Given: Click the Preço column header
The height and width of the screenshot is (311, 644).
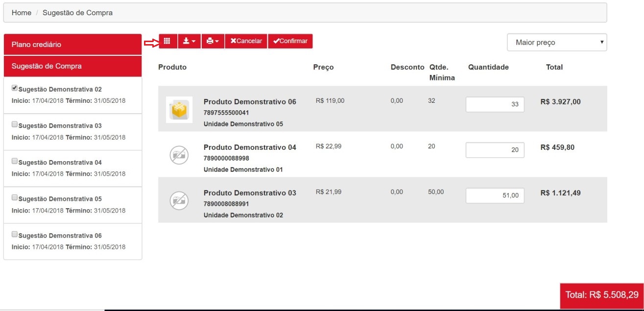Looking at the screenshot, I should click(323, 67).
